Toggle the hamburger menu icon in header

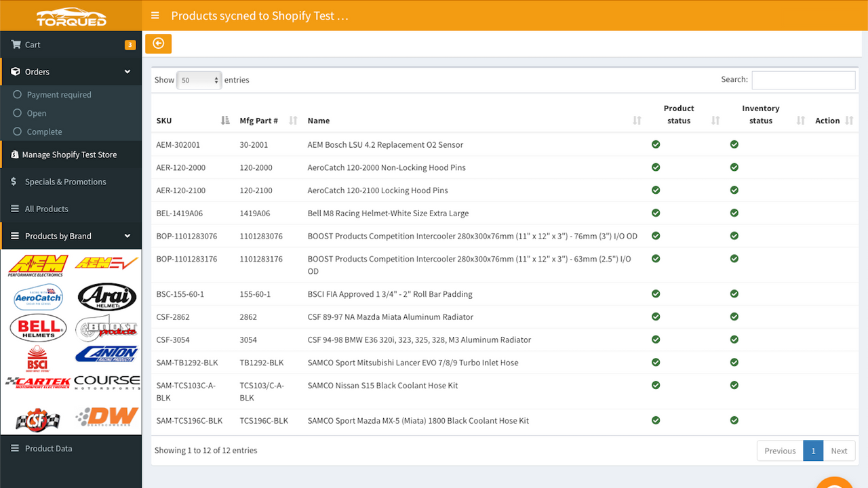tap(155, 16)
